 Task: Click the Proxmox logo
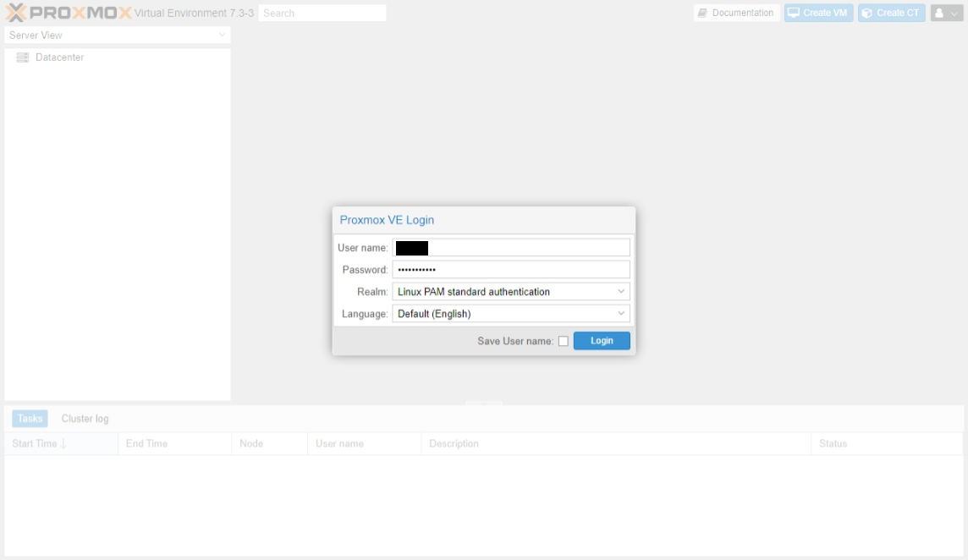(x=69, y=13)
